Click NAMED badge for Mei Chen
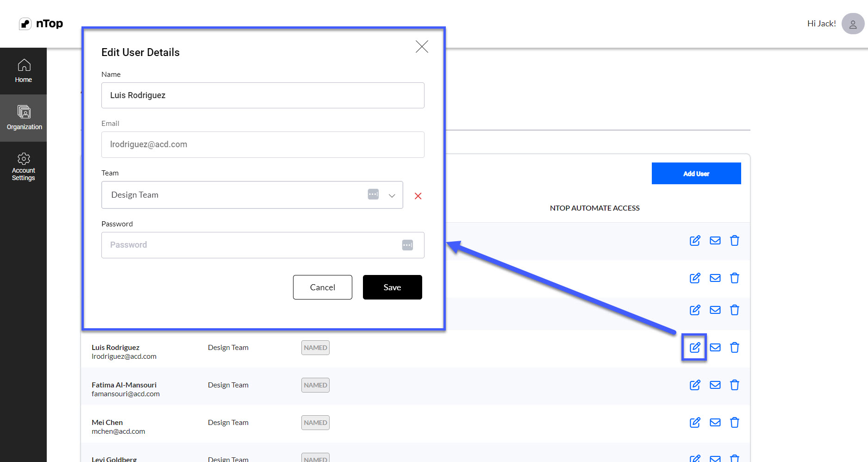This screenshot has height=462, width=868. pyautogui.click(x=315, y=423)
